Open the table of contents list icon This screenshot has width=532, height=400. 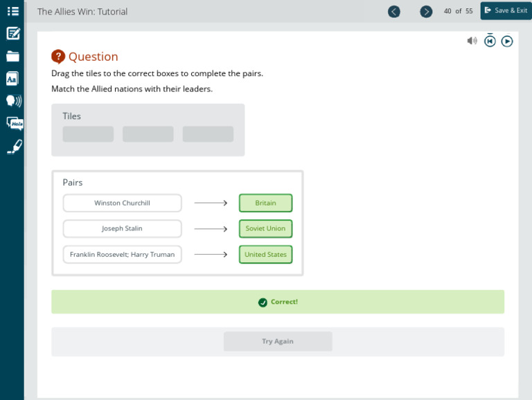tap(13, 11)
